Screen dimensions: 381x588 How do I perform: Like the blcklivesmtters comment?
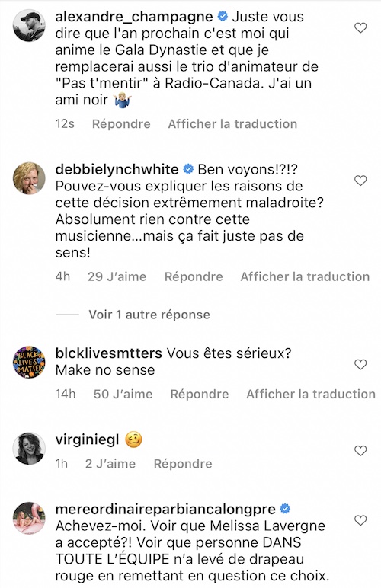pyautogui.click(x=360, y=365)
